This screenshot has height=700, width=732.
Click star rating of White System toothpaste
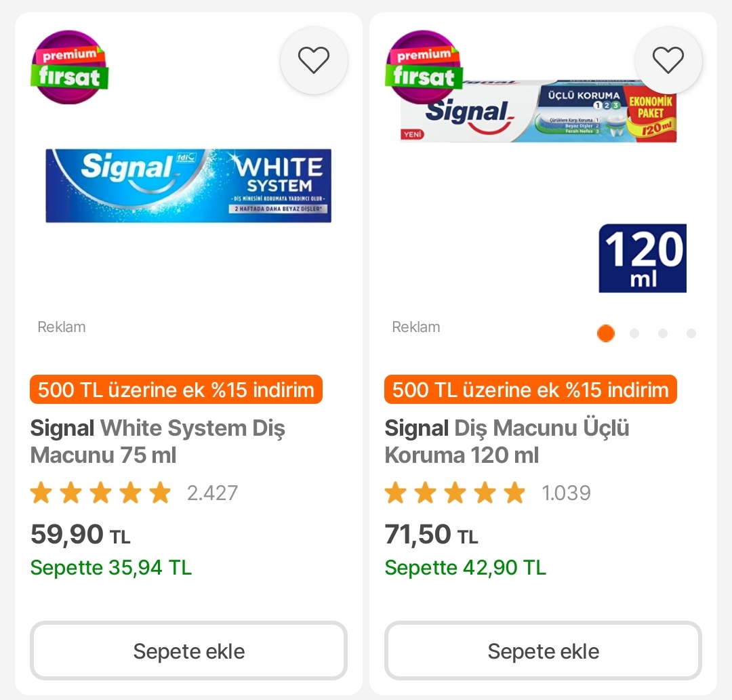tap(100, 493)
